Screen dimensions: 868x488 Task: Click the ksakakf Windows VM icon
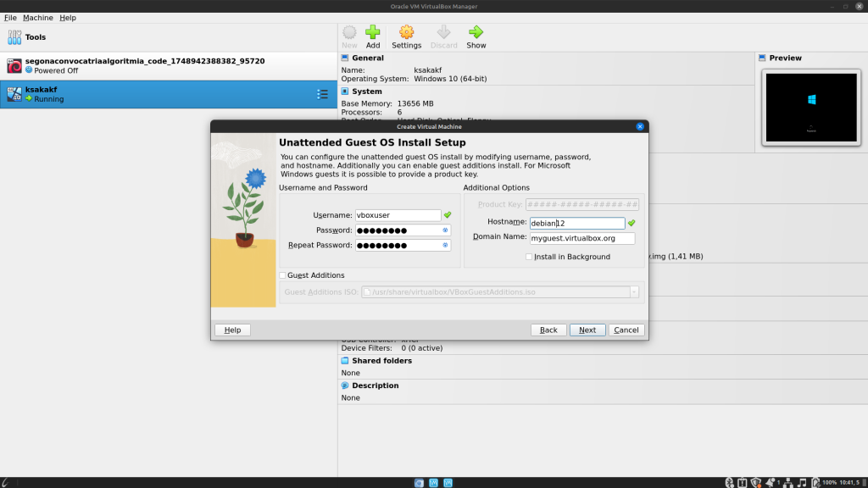click(x=14, y=94)
